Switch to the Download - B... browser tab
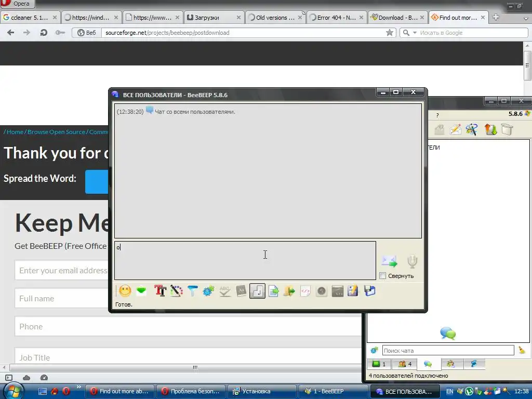Image resolution: width=532 pixels, height=399 pixels. click(x=397, y=17)
